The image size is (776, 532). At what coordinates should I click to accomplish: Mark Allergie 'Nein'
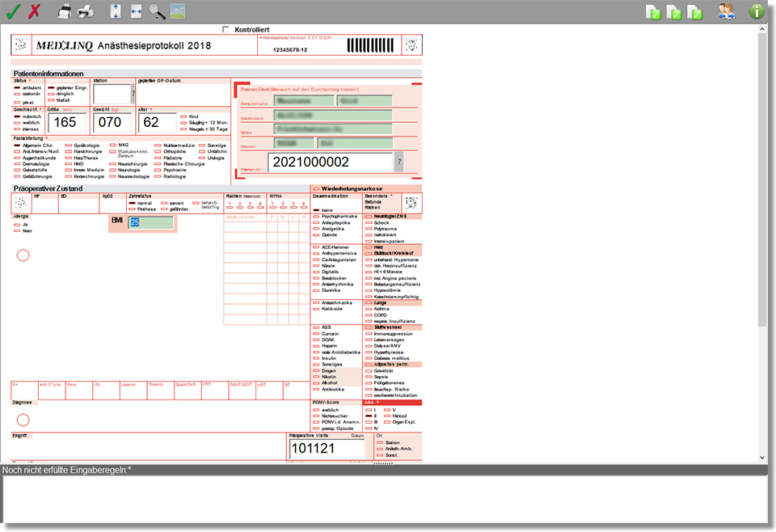[17, 231]
